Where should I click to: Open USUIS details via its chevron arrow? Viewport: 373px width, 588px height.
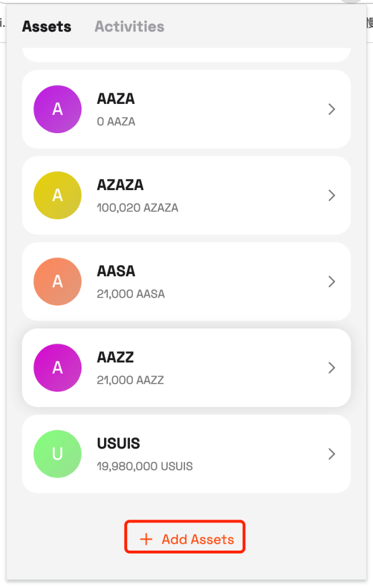[332, 454]
